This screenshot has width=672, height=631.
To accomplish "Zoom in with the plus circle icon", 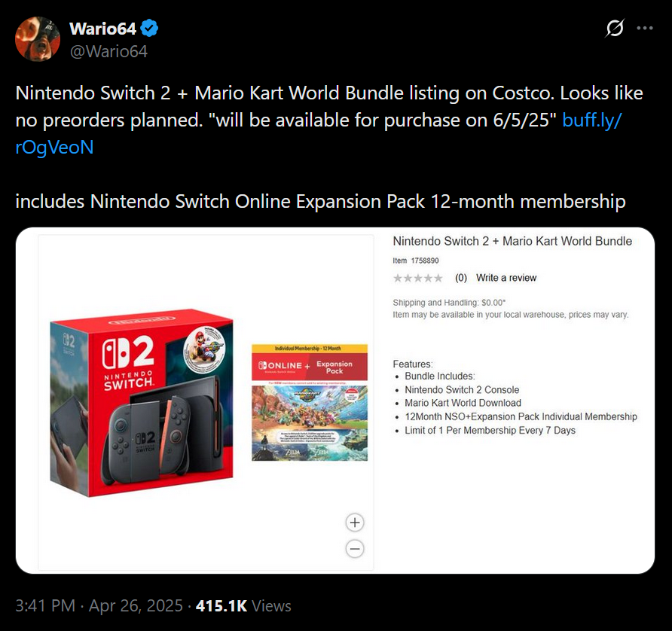I will tap(355, 522).
